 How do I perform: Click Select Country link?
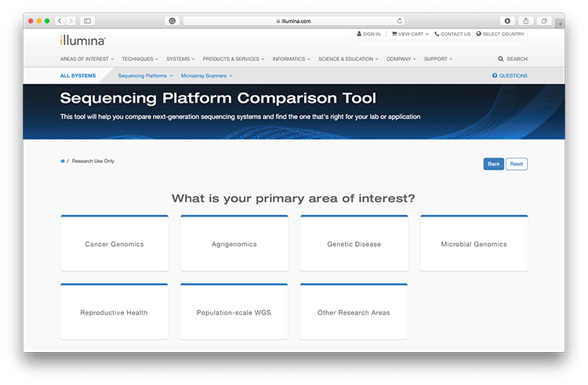(x=500, y=35)
